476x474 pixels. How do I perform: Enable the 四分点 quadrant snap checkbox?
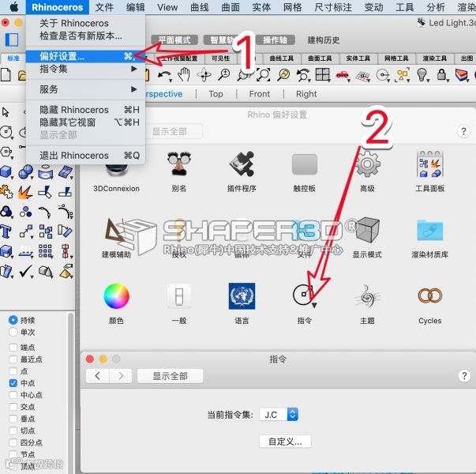point(13,442)
